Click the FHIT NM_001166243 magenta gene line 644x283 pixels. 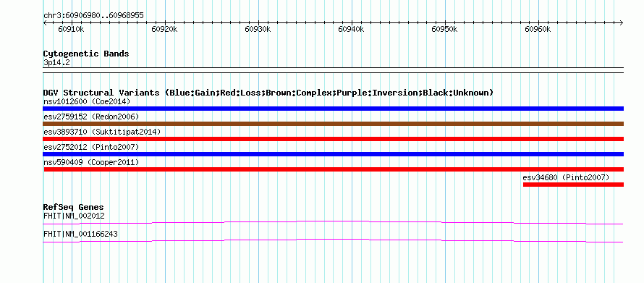pyautogui.click(x=333, y=240)
